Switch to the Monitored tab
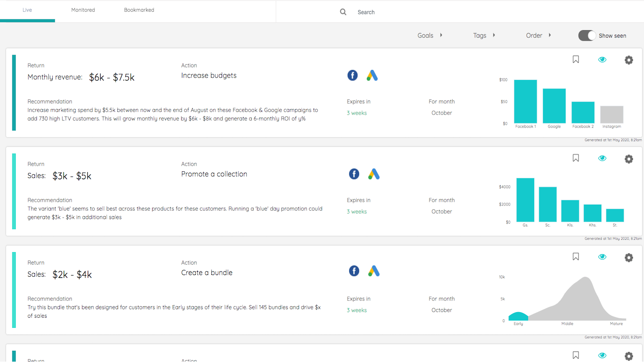This screenshot has width=644, height=362. pyautogui.click(x=83, y=10)
